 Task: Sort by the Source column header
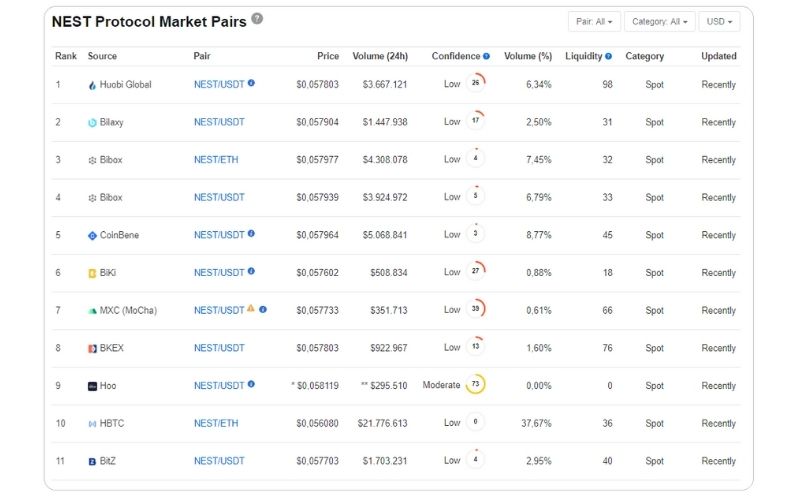(102, 56)
